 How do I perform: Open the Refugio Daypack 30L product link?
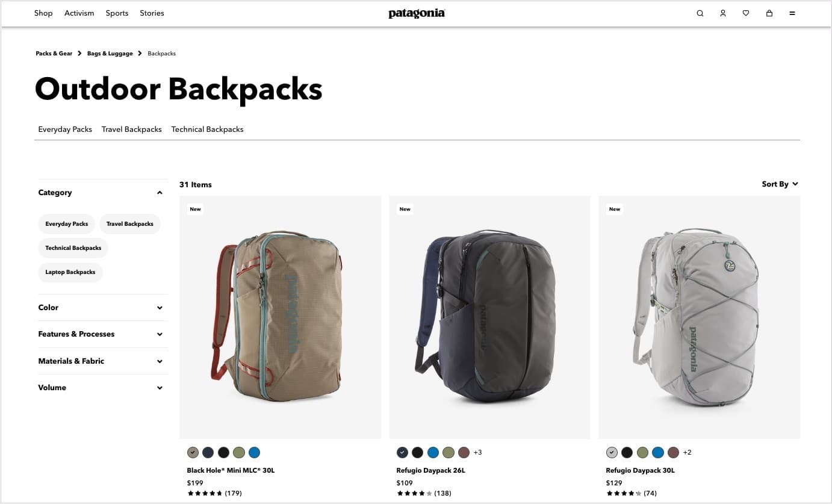[640, 470]
